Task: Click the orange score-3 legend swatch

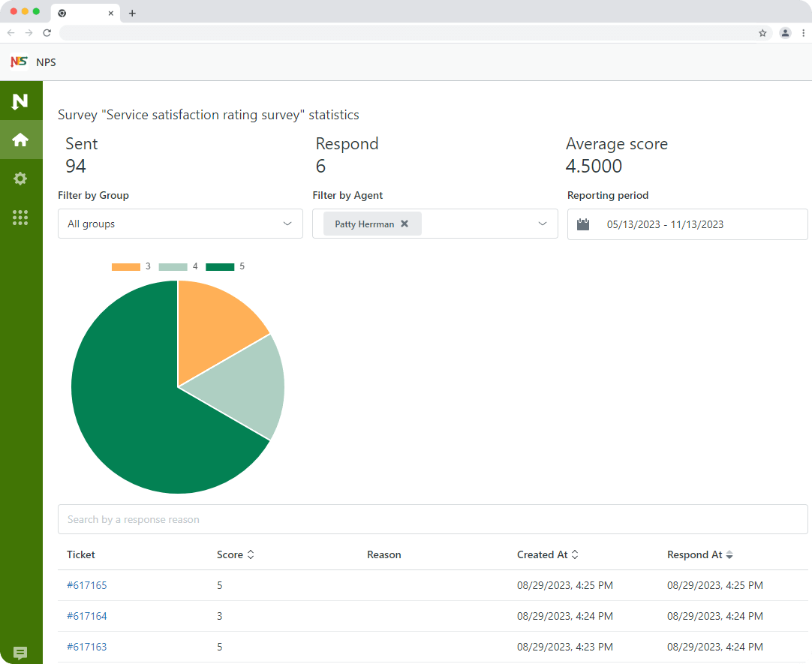Action: [x=125, y=266]
